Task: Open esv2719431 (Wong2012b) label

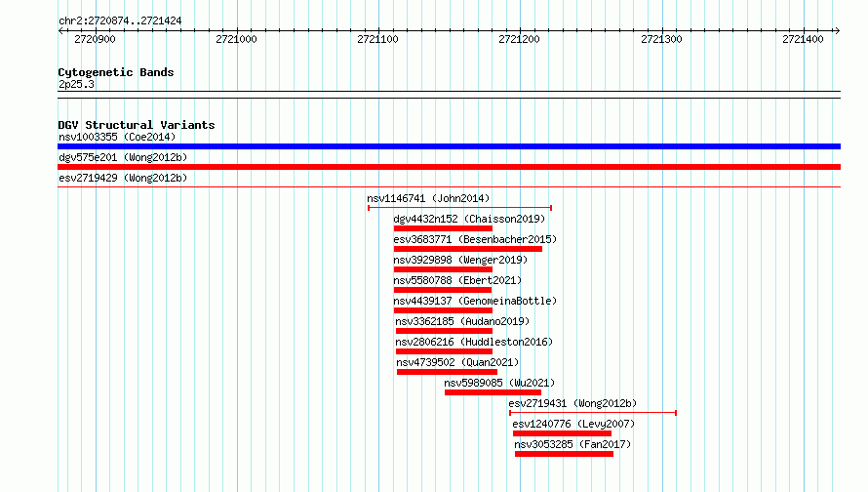Action: coord(572,403)
